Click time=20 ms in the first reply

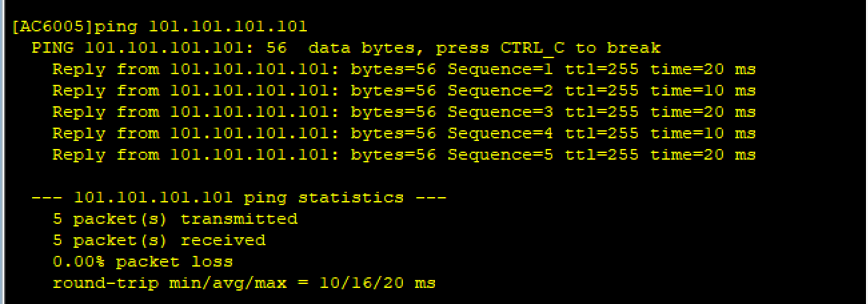(703, 69)
